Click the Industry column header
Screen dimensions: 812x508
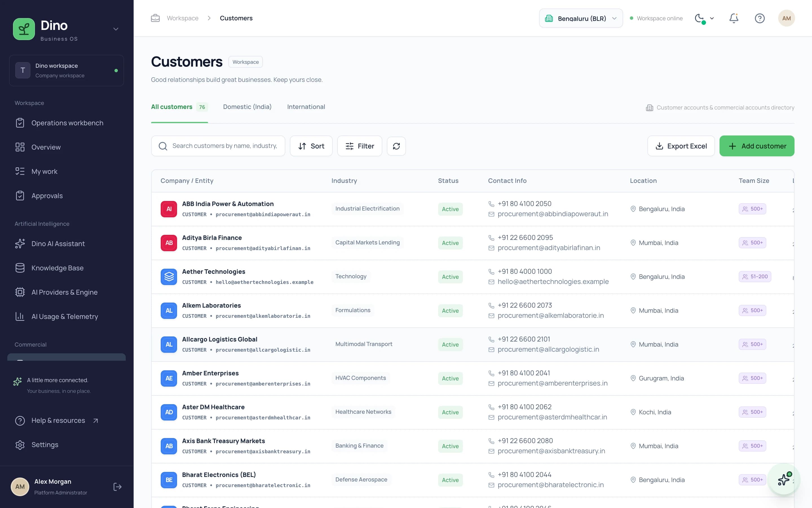(344, 181)
